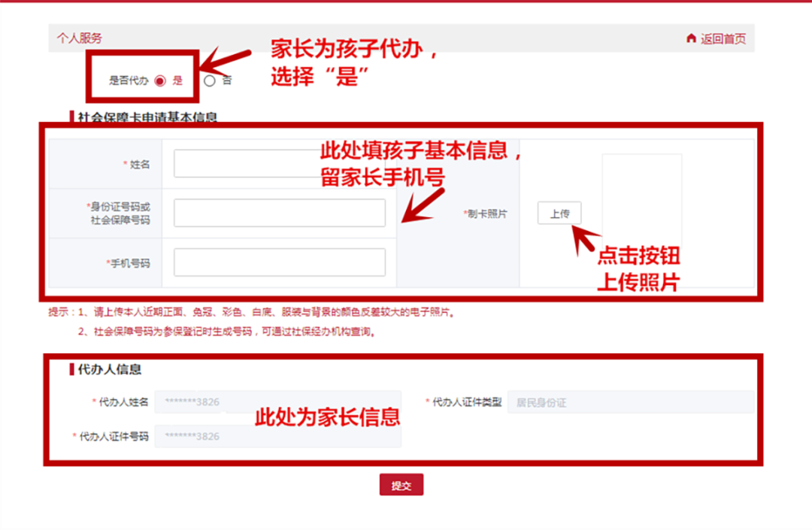Click the 社会保障卡申请基本信息 section heading

[147, 117]
